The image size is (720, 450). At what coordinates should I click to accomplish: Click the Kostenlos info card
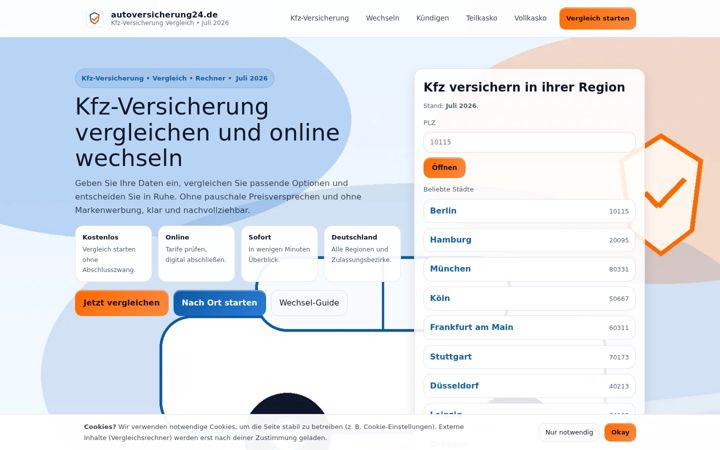(113, 253)
